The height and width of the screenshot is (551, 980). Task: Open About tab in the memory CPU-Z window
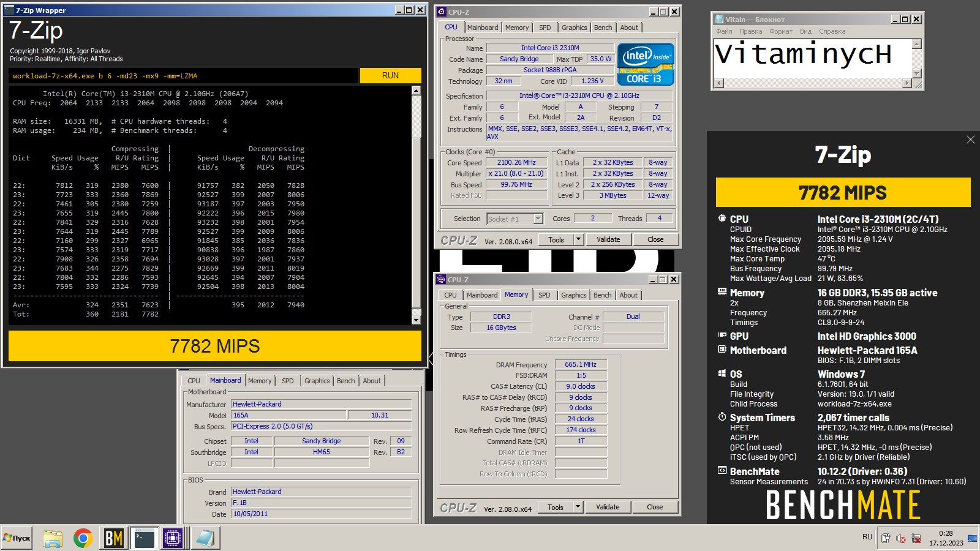(x=628, y=295)
